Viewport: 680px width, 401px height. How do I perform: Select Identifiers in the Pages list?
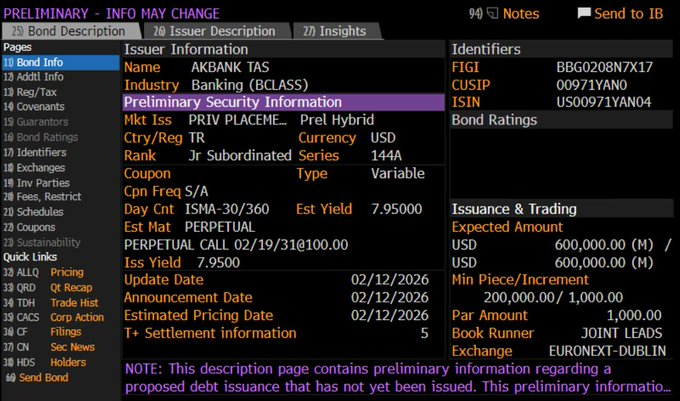click(x=40, y=152)
